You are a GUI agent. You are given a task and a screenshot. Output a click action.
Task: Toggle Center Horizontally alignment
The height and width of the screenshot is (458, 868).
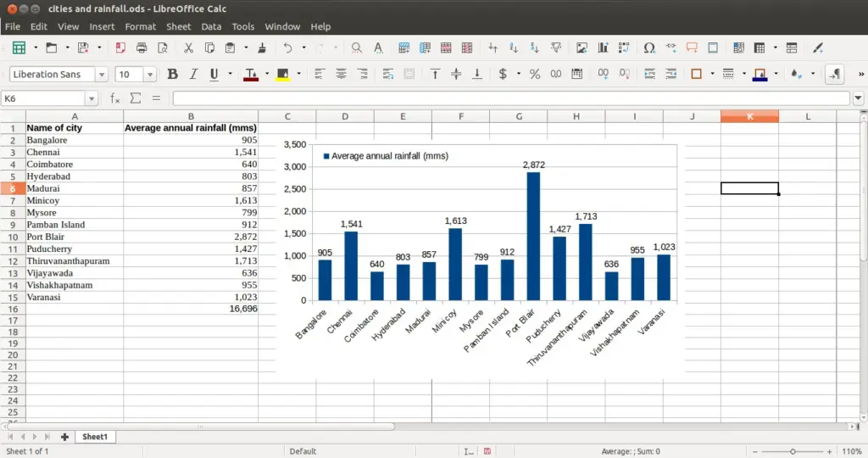tap(341, 74)
